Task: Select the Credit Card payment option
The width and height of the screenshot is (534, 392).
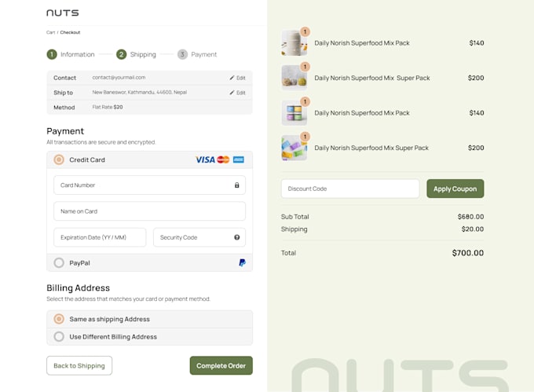Action: point(59,159)
